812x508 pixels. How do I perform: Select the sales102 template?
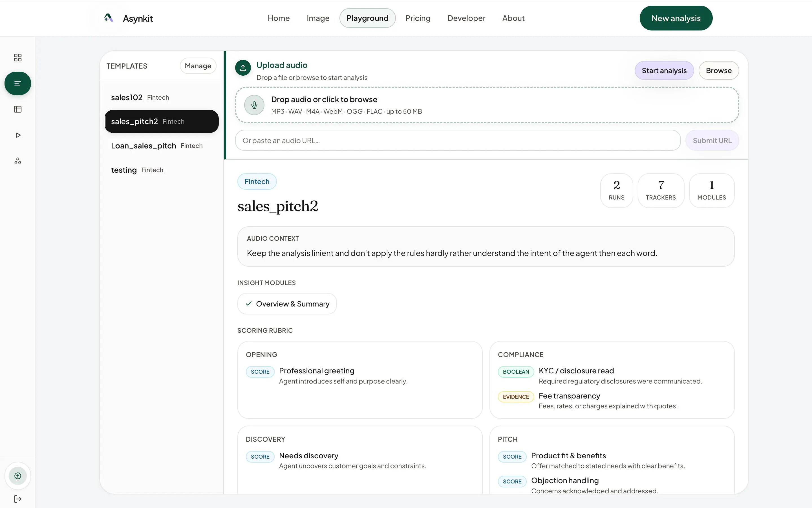162,97
